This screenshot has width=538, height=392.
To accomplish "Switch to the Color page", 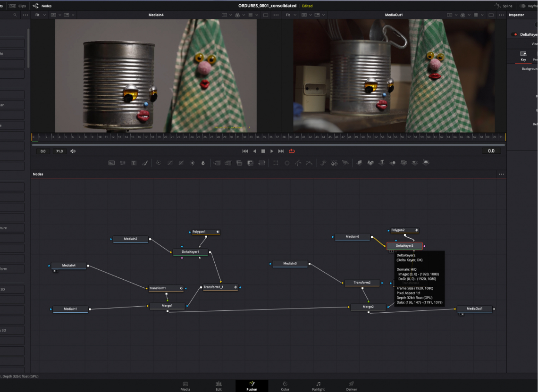I will (x=285, y=386).
